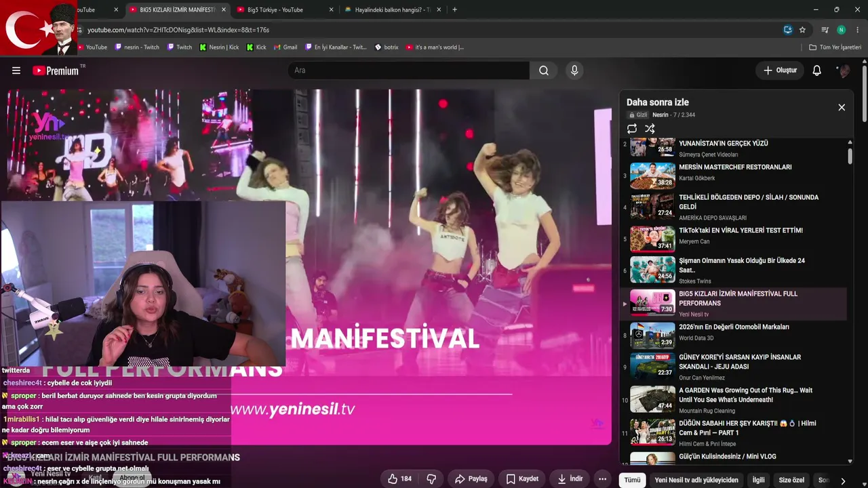
Task: Open the botrix bookmark
Action: click(387, 47)
